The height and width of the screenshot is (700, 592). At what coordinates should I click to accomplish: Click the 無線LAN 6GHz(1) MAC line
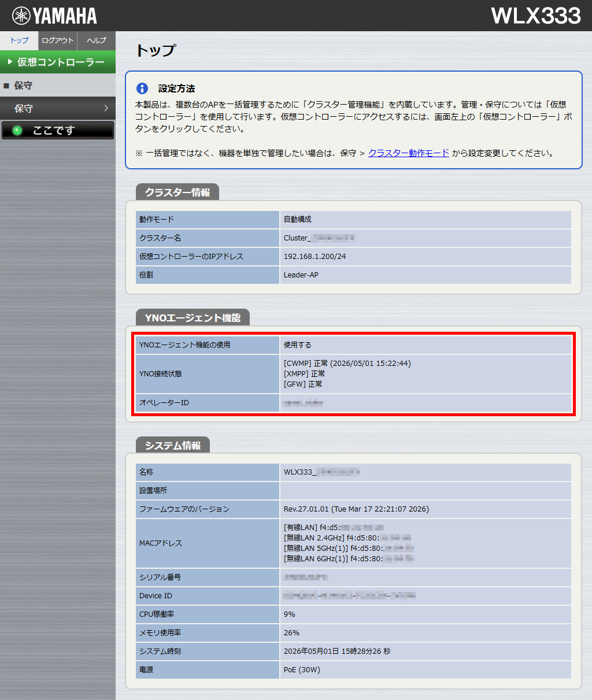pyautogui.click(x=349, y=559)
